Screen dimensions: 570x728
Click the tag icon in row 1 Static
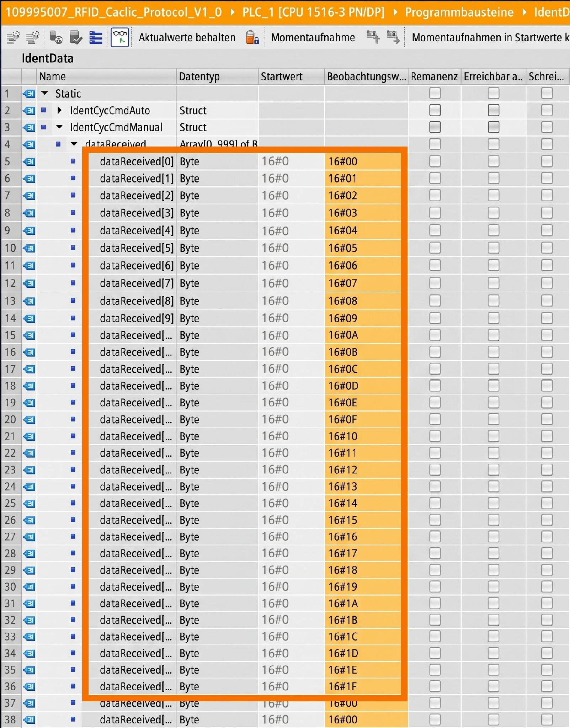[29, 94]
